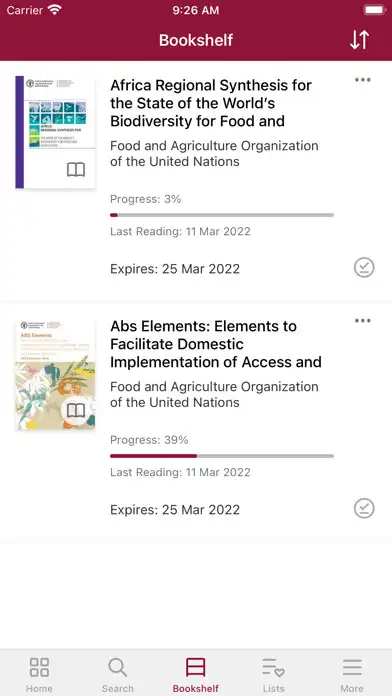The height and width of the screenshot is (696, 392).
Task: Tap the sort order arrows icon
Action: pyautogui.click(x=359, y=40)
